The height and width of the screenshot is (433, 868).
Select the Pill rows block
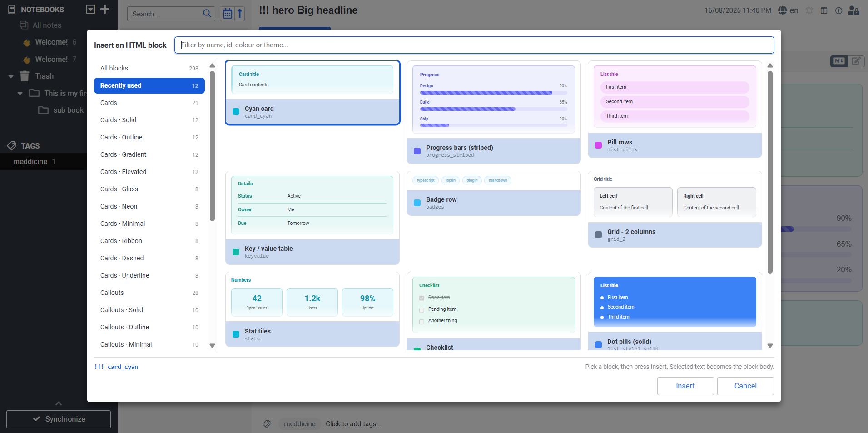coord(675,109)
